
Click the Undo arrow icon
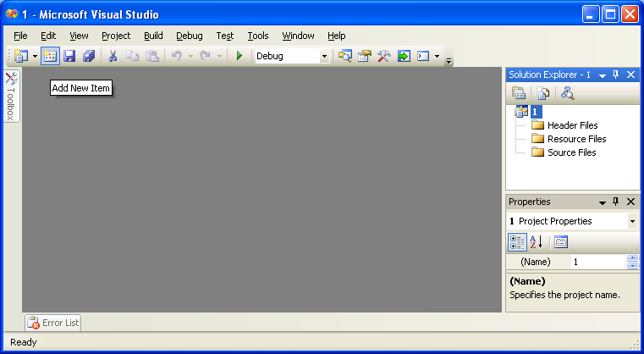177,56
